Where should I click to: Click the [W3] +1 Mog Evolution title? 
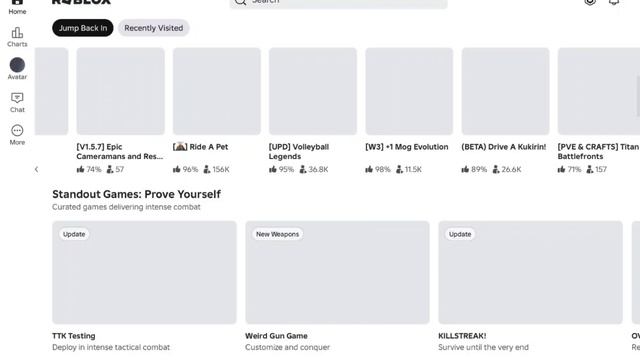click(407, 147)
